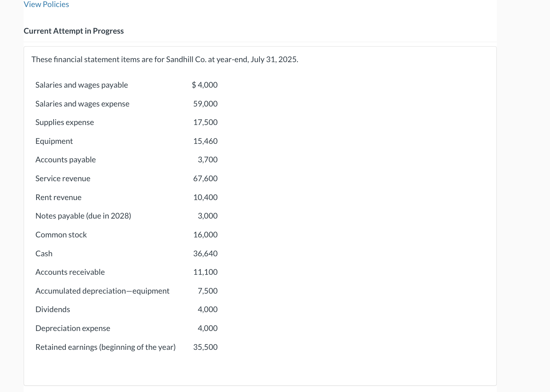
Task: Select the Service revenue label
Action: [62, 178]
